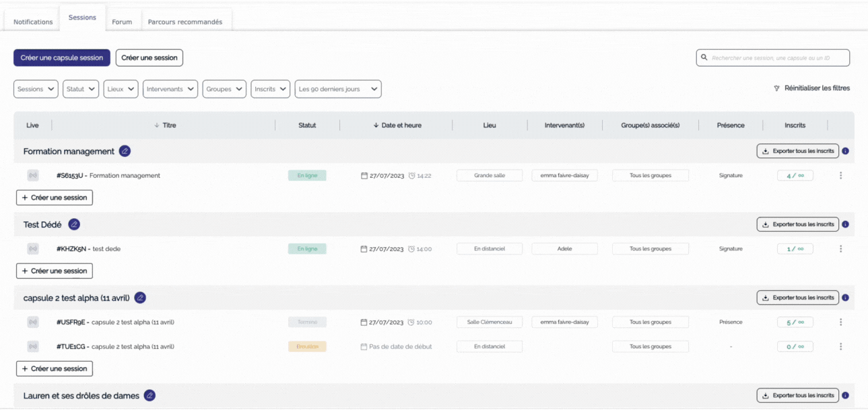Image resolution: width=868 pixels, height=410 pixels.
Task: Click the Créer une capsule session button
Action: tap(62, 58)
